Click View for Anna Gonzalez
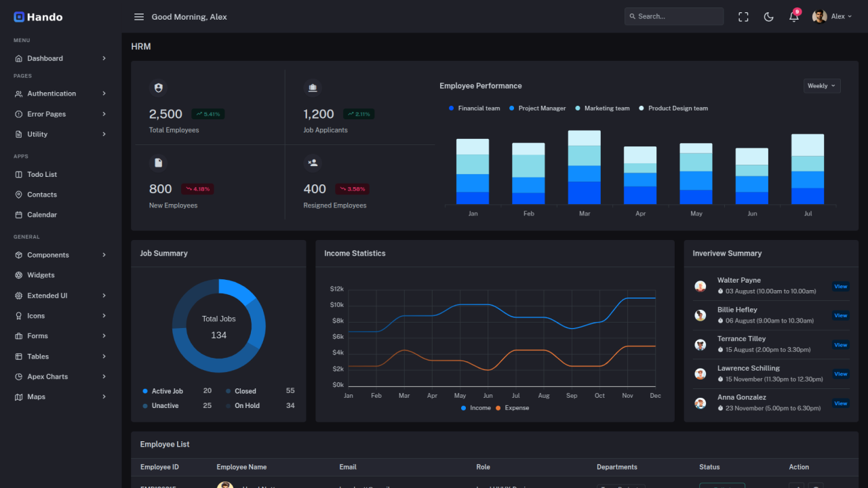The height and width of the screenshot is (488, 868). [840, 403]
